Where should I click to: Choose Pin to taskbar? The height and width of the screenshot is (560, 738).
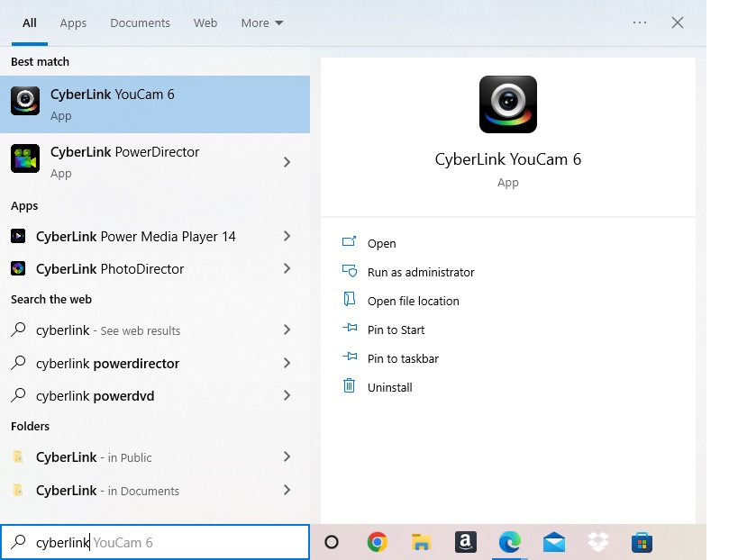coord(403,358)
